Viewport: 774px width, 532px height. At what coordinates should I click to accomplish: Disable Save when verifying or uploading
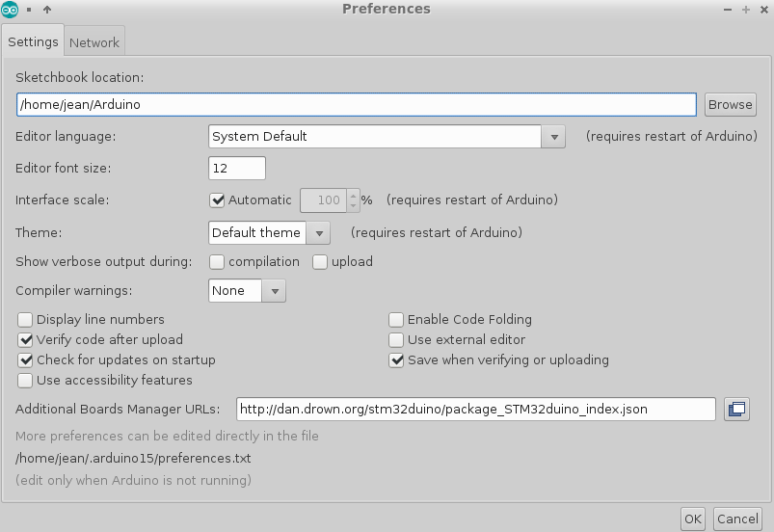pyautogui.click(x=396, y=360)
